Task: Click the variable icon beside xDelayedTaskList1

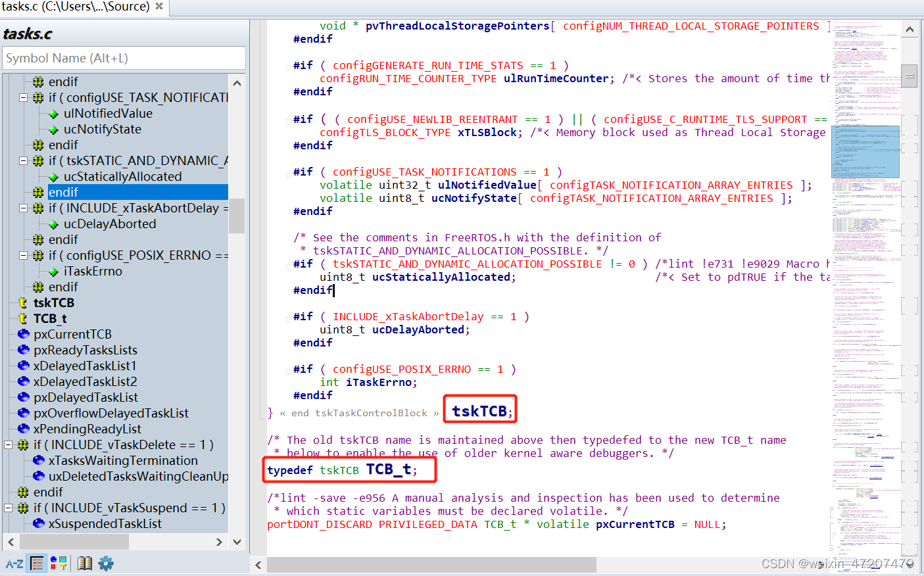Action: click(24, 366)
